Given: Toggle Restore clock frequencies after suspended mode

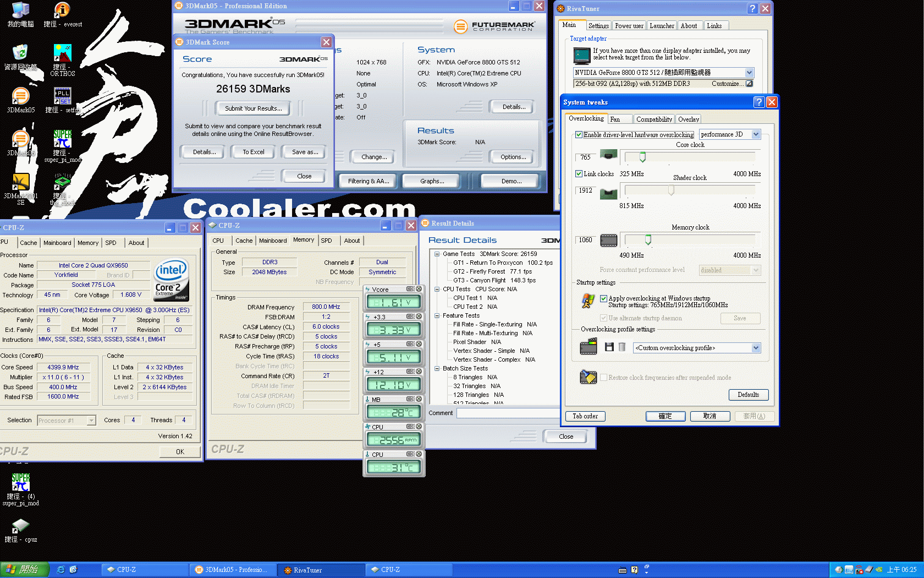Looking at the screenshot, I should pyautogui.click(x=603, y=378).
